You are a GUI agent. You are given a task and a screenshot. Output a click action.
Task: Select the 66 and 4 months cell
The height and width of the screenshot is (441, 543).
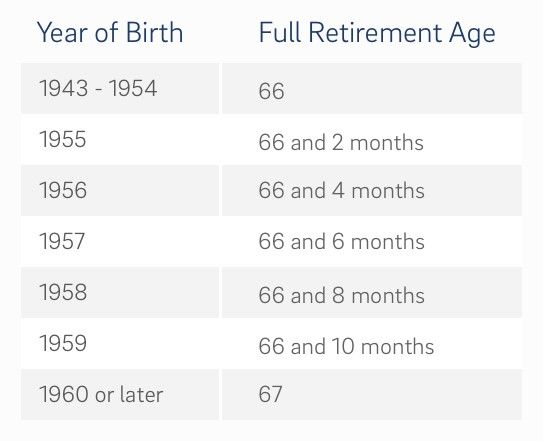pyautogui.click(x=372, y=190)
